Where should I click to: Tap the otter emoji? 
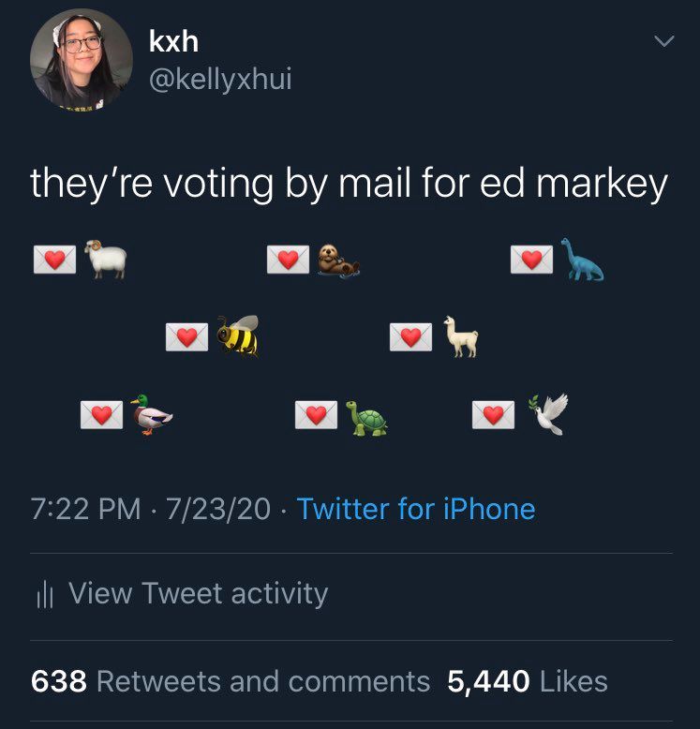click(x=338, y=260)
